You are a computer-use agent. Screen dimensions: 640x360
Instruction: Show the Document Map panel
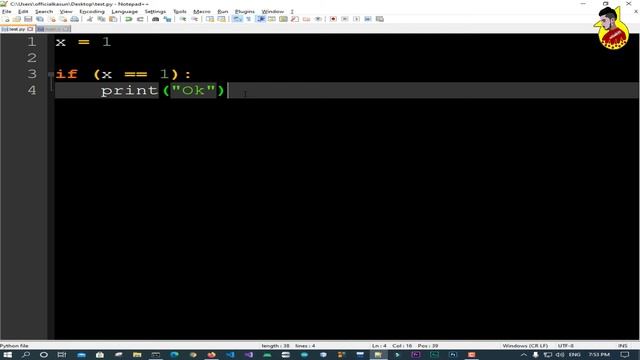click(x=283, y=19)
